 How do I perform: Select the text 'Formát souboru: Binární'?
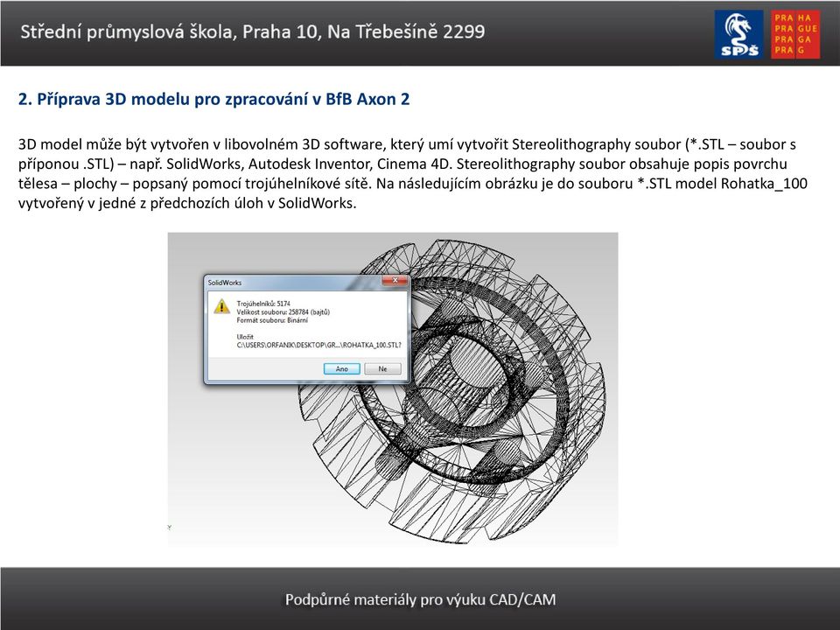pyautogui.click(x=272, y=320)
